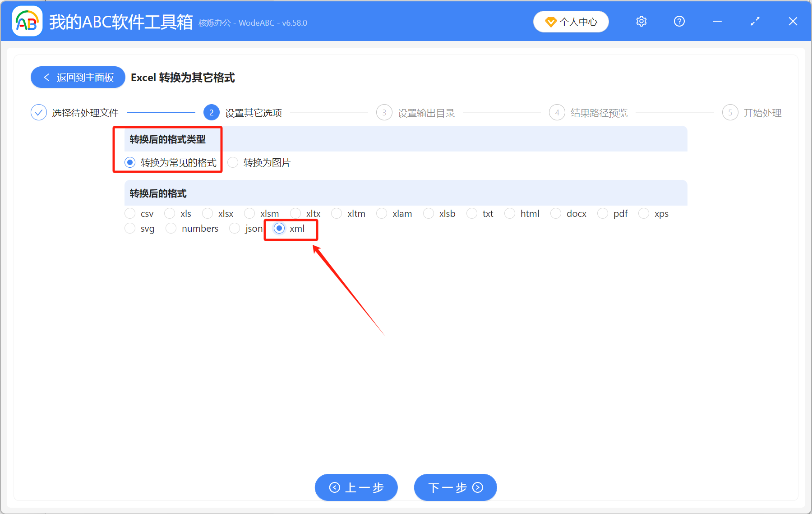Choose docx as converted format

555,213
